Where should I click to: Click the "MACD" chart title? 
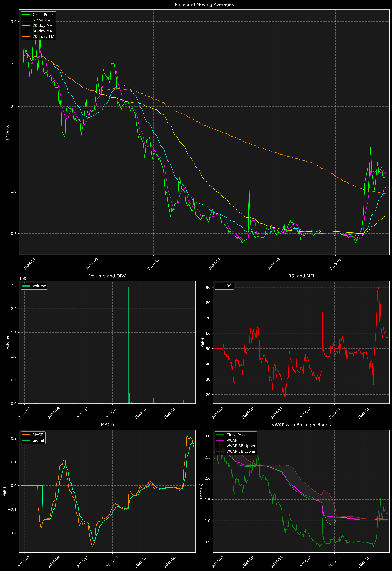tap(107, 425)
